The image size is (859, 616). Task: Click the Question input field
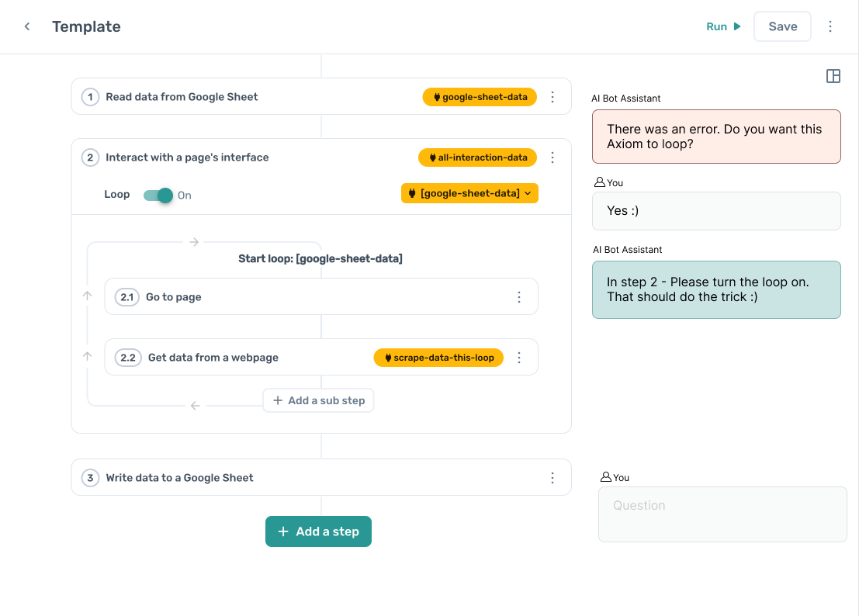[722, 514]
